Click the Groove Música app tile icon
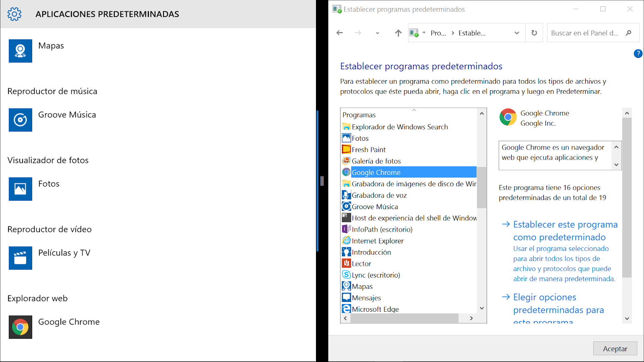 pos(21,120)
